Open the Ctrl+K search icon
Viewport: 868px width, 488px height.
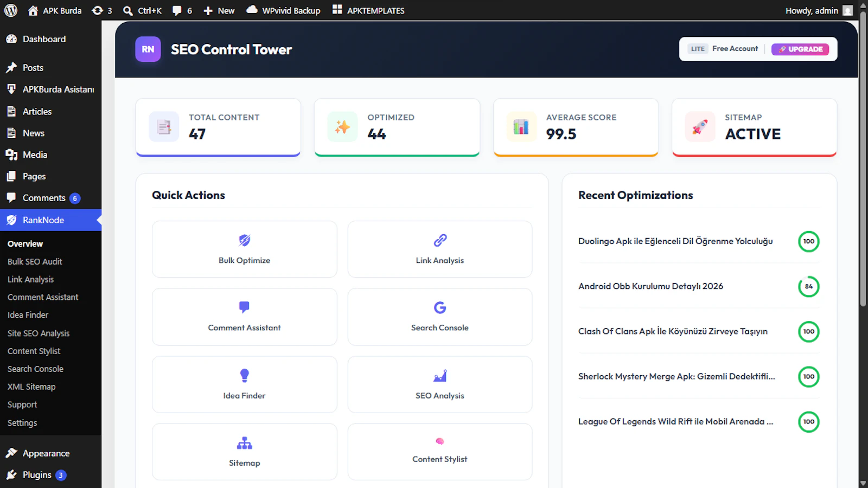128,10
